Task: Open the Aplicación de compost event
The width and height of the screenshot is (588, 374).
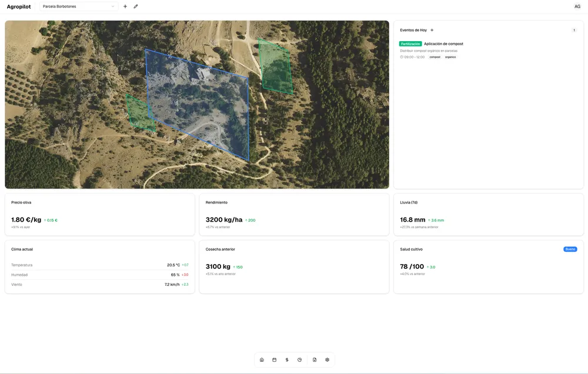Action: (x=445, y=44)
